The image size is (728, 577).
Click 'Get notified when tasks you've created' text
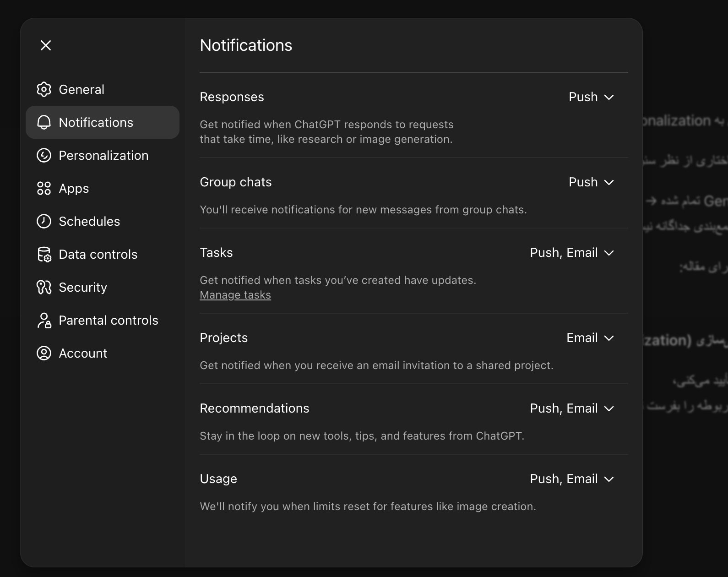click(338, 280)
